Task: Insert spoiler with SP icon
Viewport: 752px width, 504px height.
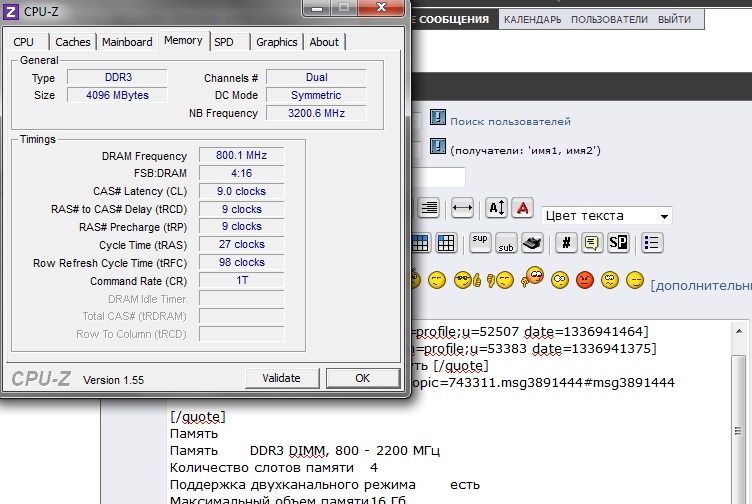Action: click(x=618, y=243)
